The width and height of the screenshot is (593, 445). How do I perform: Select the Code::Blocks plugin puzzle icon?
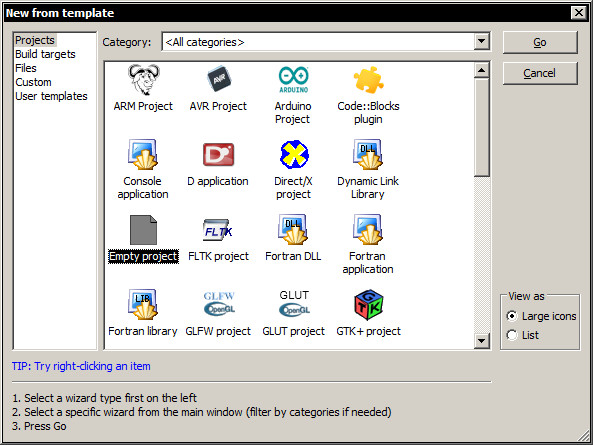(368, 80)
